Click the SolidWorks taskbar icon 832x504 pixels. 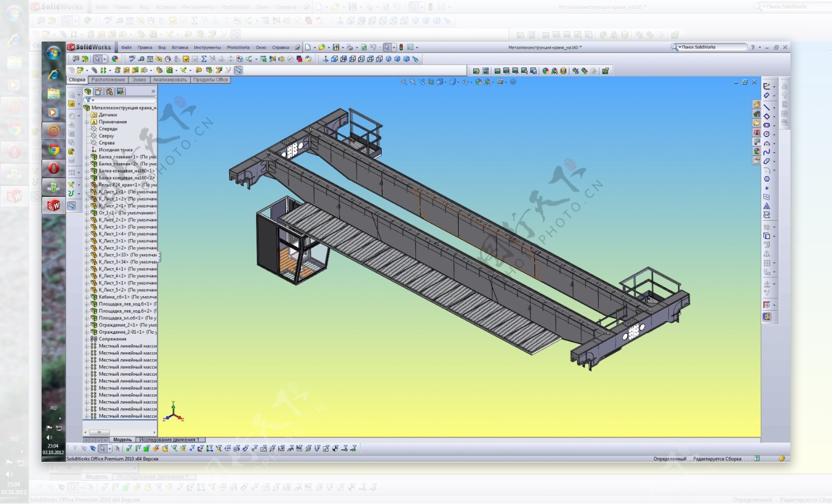coord(54,205)
